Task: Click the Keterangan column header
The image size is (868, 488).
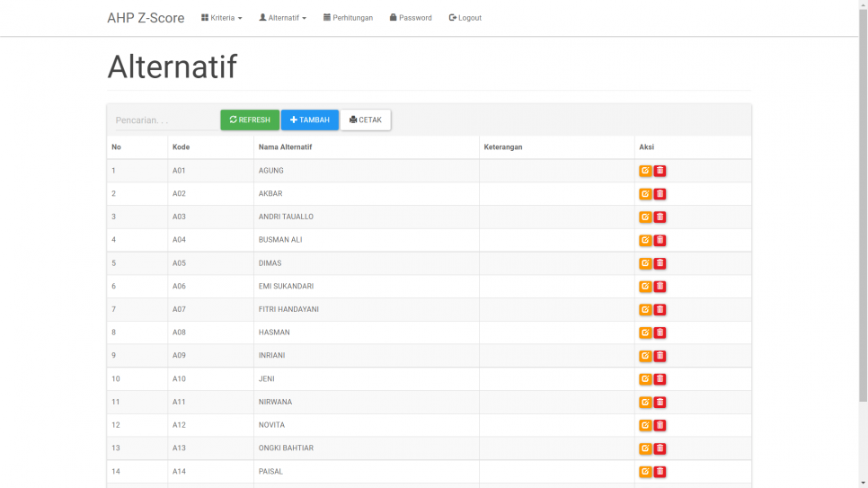Action: click(x=503, y=146)
